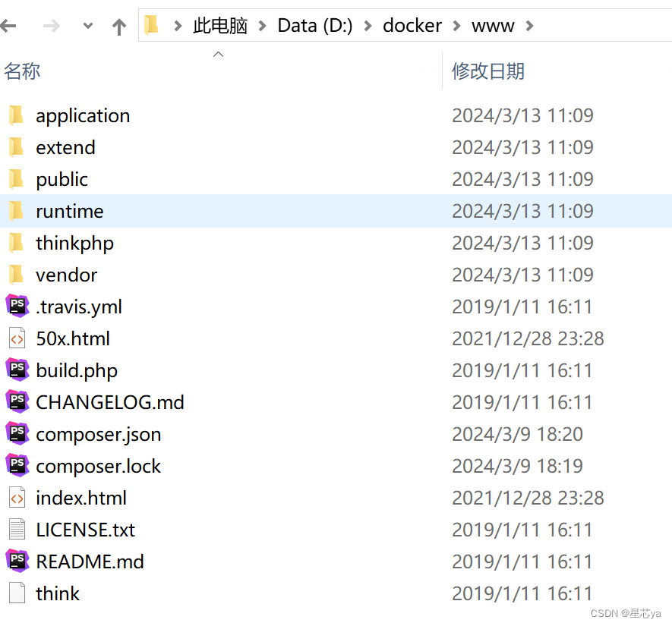672x626 pixels.
Task: Click the vendor folder icon
Action: (17, 275)
